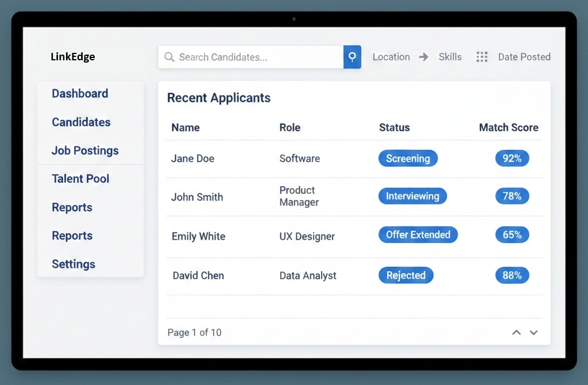Screen dimensions: 588x385
Task: Open the Location filter
Action: [x=391, y=57]
